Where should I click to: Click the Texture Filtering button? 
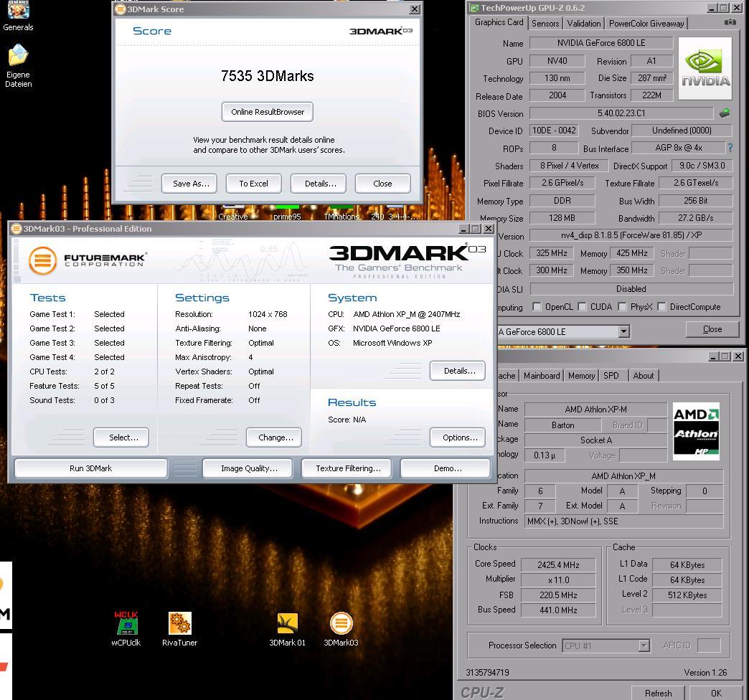pos(347,468)
